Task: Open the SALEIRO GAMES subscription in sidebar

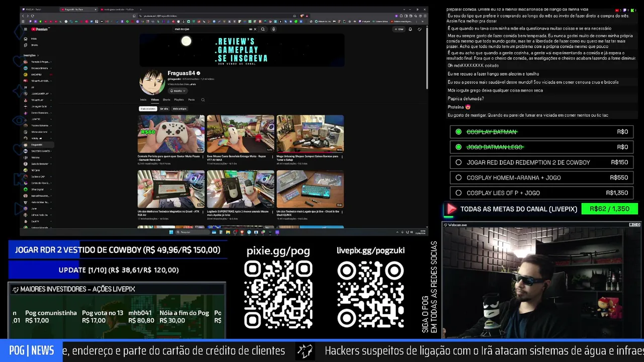Action: [38, 151]
